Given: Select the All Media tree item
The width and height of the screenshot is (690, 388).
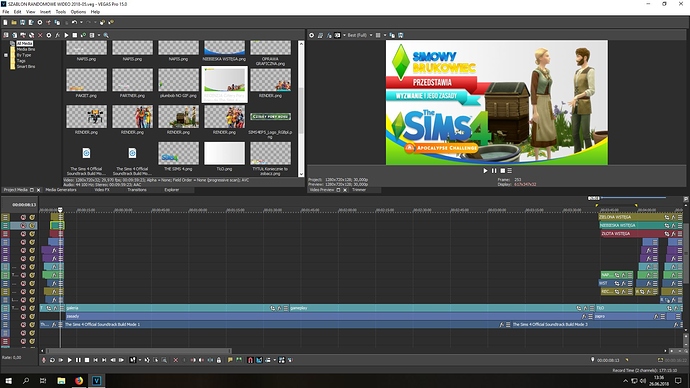Looking at the screenshot, I should tap(24, 44).
